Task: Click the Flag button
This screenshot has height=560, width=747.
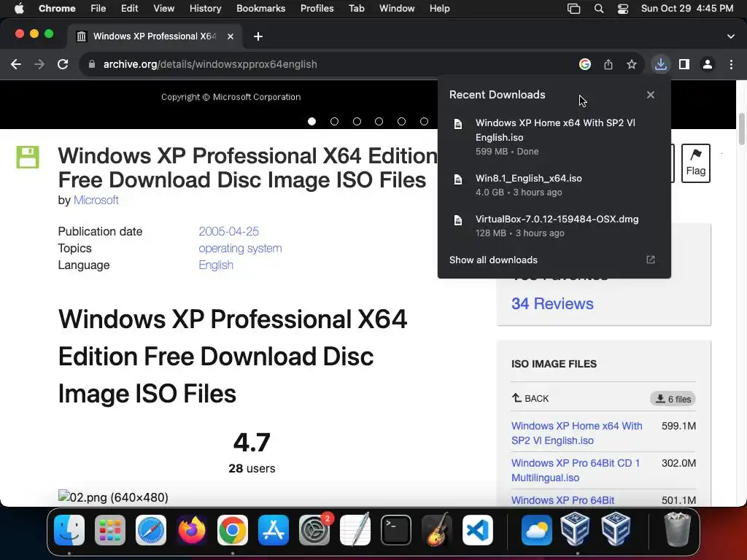Action: (695, 163)
